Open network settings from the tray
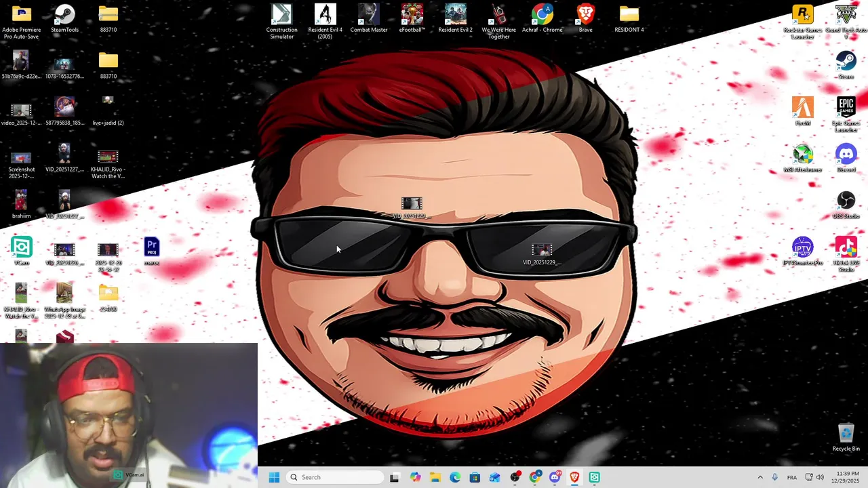This screenshot has width=868, height=488. coord(809,477)
